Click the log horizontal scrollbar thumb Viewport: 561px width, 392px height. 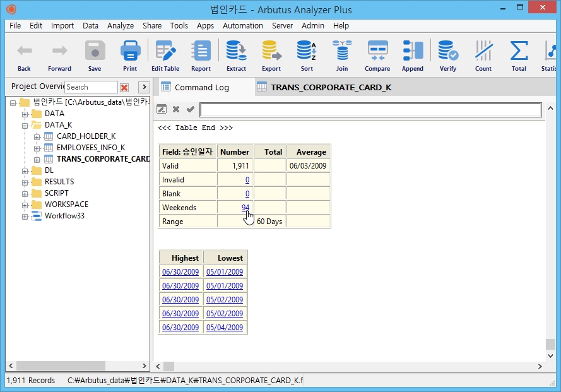tap(169, 366)
